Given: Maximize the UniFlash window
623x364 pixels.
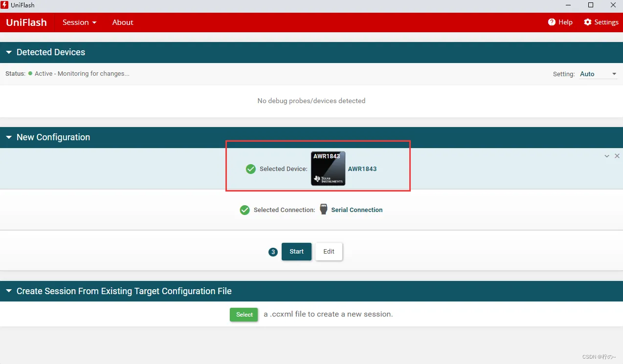Looking at the screenshot, I should tap(591, 5).
